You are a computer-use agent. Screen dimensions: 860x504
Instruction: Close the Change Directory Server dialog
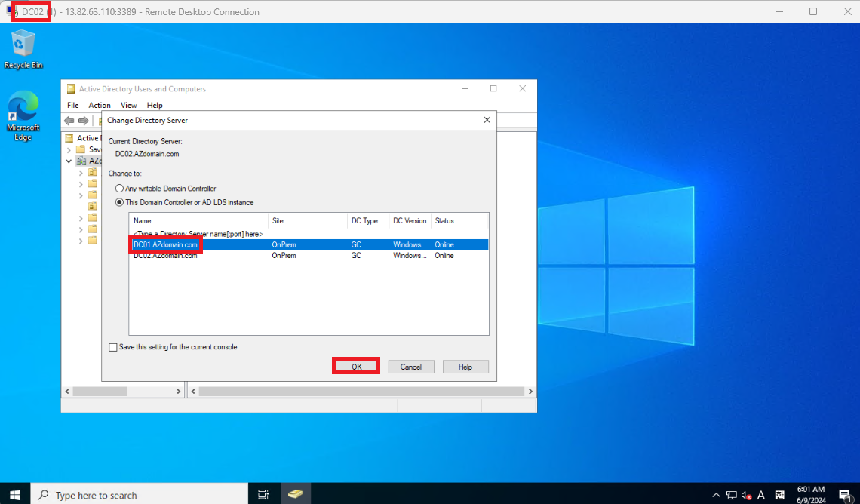click(487, 120)
